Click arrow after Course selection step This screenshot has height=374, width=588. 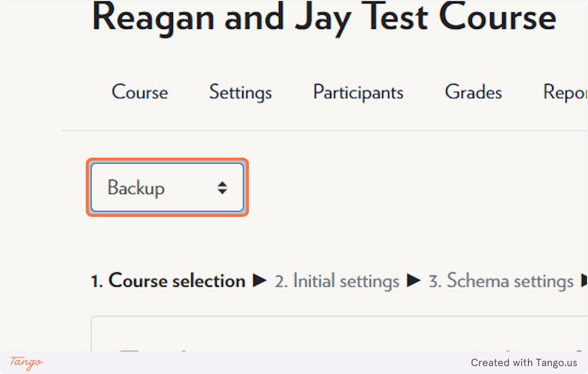(260, 281)
